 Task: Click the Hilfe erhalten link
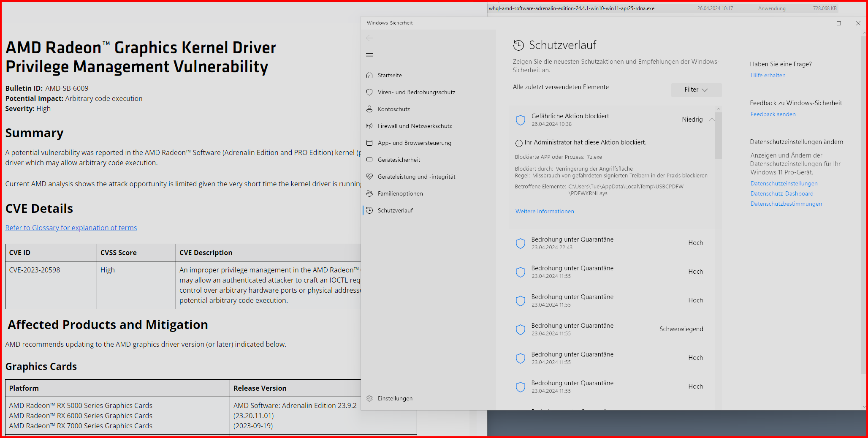coord(768,75)
